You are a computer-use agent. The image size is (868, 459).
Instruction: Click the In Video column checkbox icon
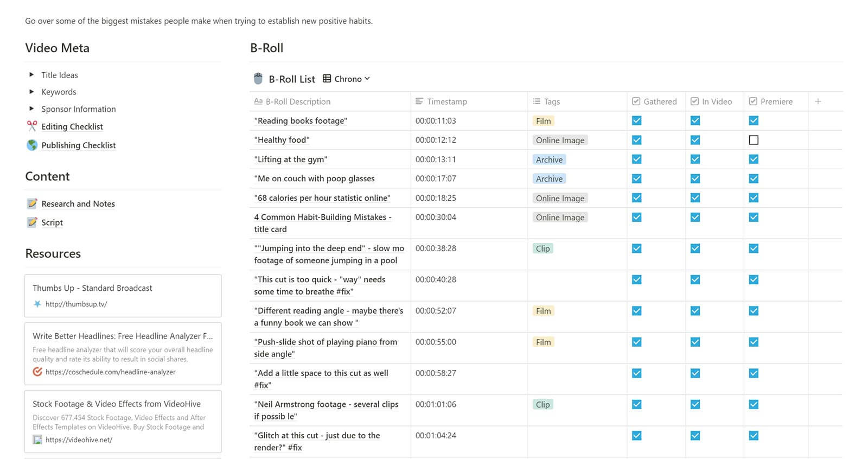694,101
